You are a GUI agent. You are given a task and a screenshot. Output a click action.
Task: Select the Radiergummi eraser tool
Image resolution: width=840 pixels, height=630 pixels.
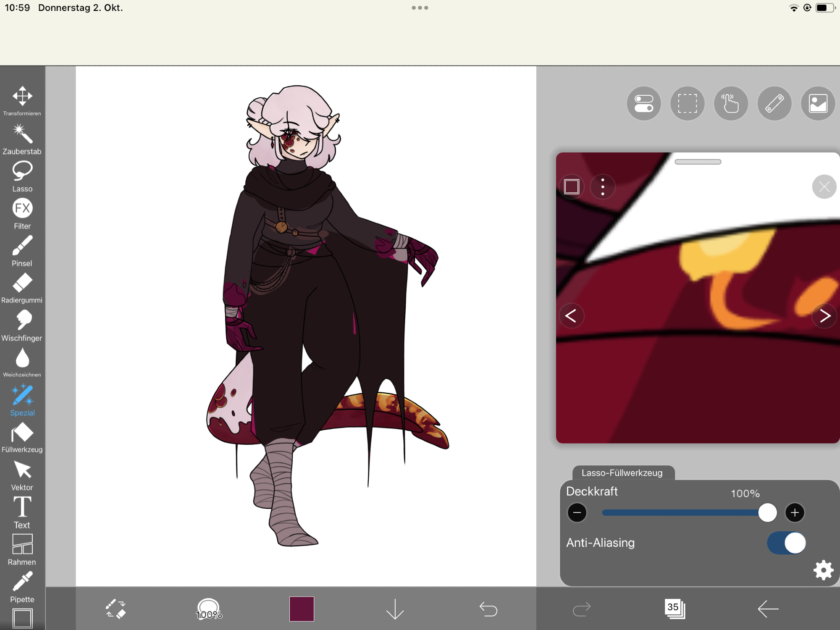22,287
